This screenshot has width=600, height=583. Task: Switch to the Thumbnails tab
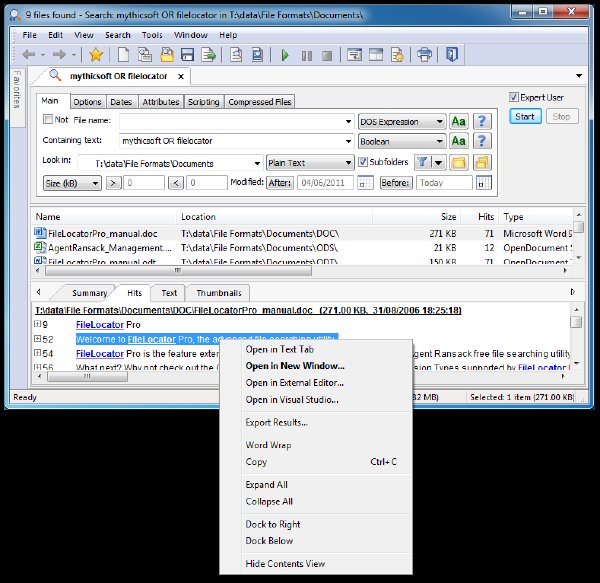(219, 293)
